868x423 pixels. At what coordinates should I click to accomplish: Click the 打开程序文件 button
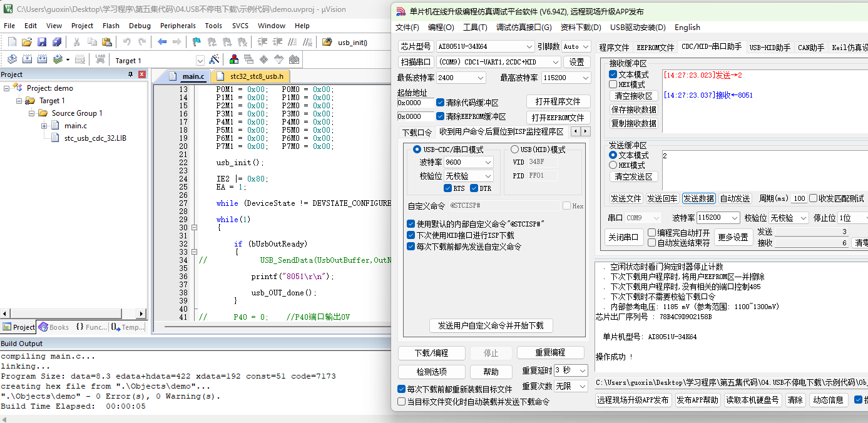558,101
